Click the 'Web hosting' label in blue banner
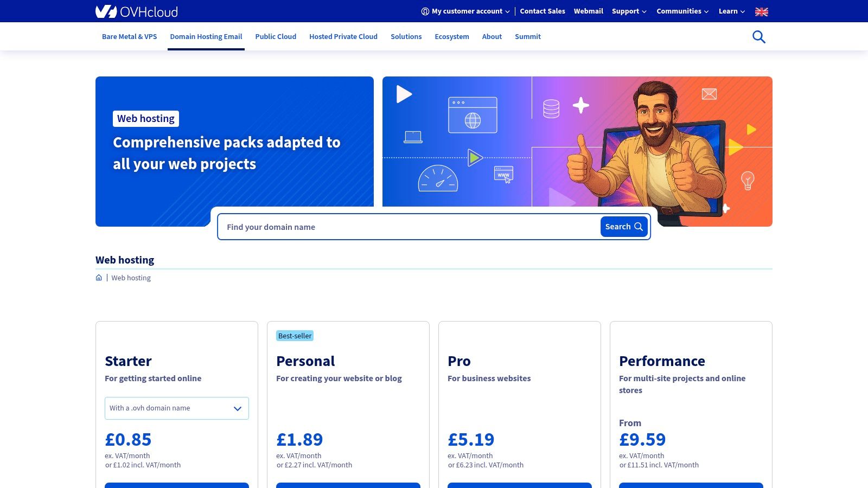This screenshot has height=488, width=868. (x=146, y=119)
